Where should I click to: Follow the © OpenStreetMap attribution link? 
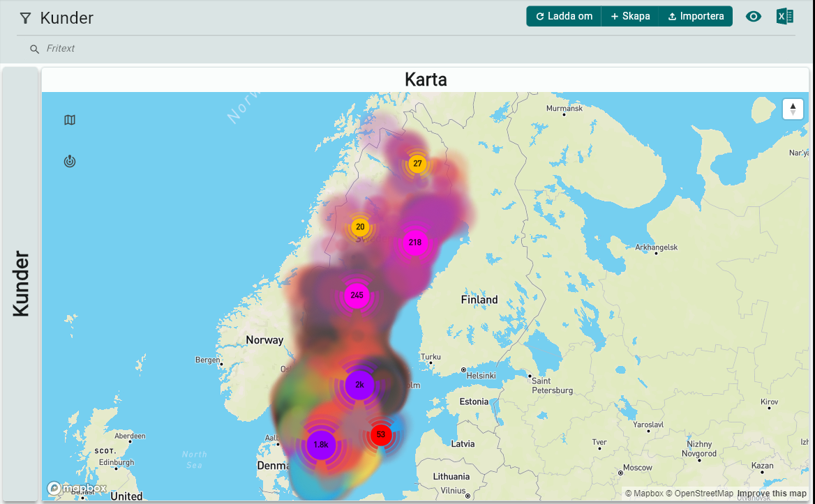pos(700,494)
